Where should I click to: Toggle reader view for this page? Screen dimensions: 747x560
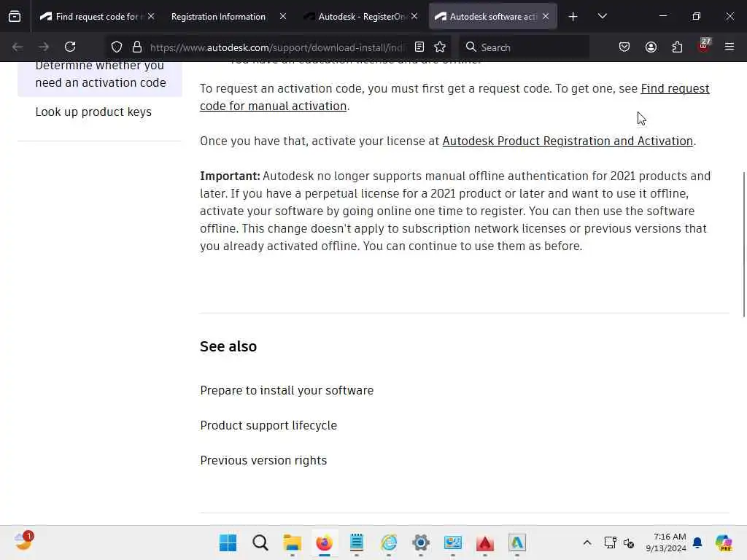[419, 47]
